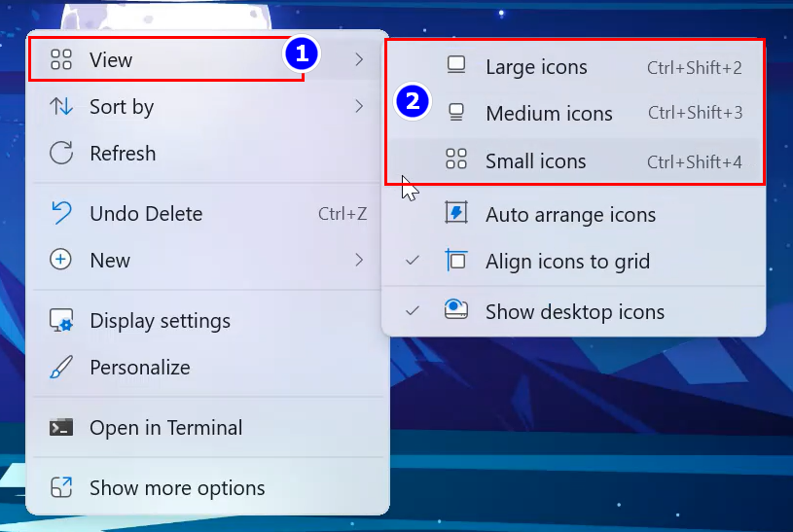Viewport: 793px width, 532px height.
Task: Click the Large icons monitor icon
Action: click(456, 67)
